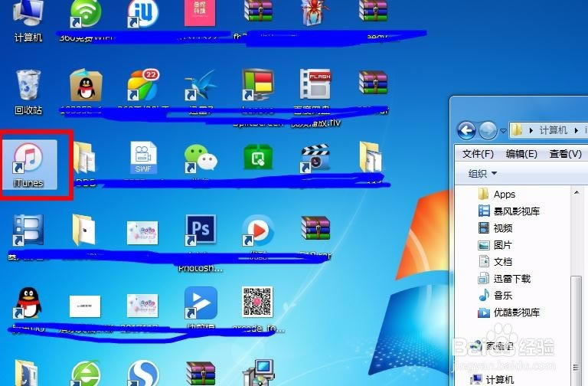Image resolution: width=588 pixels, height=386 pixels.
Task: Select 迅雷下载 in navigation pane
Action: [x=505, y=278]
